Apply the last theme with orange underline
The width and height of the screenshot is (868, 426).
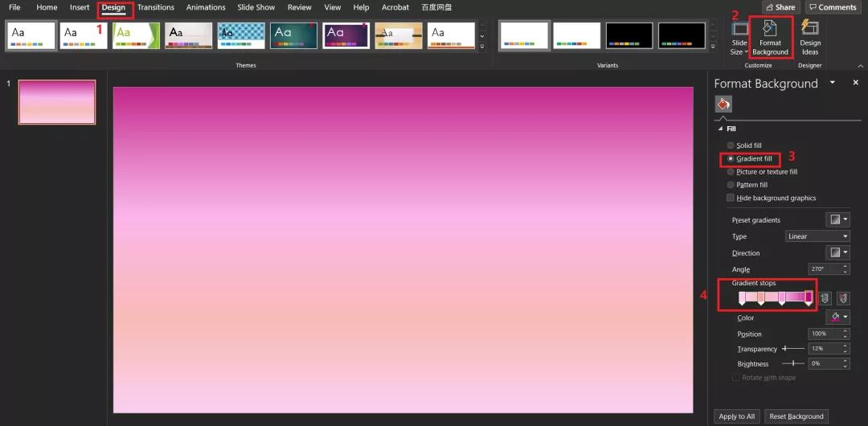point(451,36)
